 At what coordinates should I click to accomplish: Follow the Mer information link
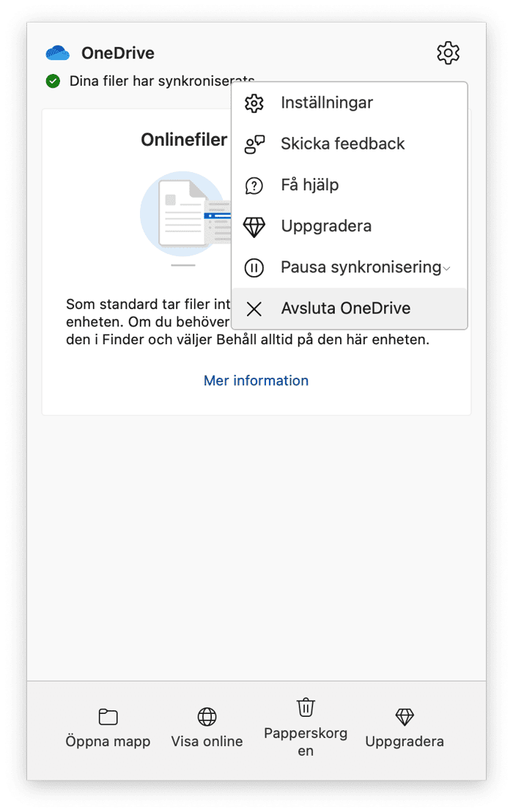256,381
